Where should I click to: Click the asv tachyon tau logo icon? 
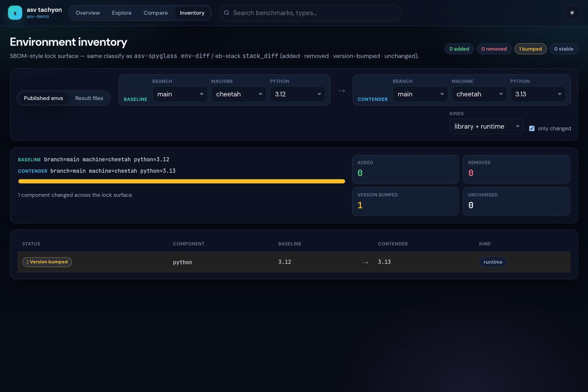tap(15, 13)
